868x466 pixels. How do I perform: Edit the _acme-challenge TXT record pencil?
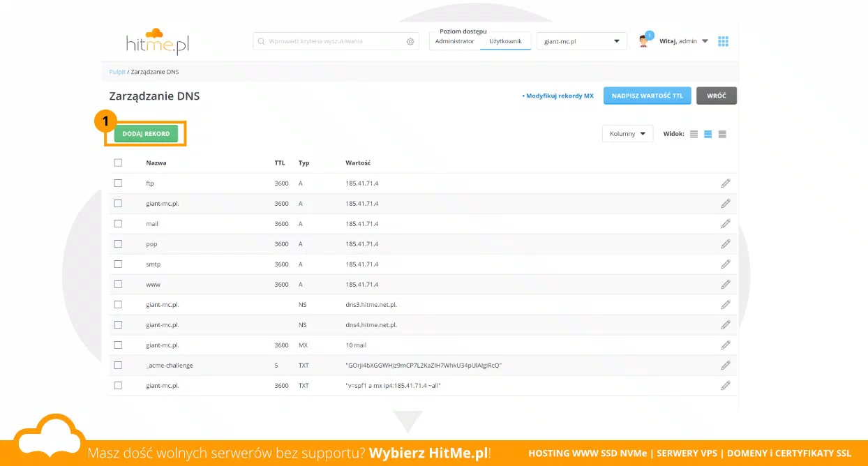[726, 366]
